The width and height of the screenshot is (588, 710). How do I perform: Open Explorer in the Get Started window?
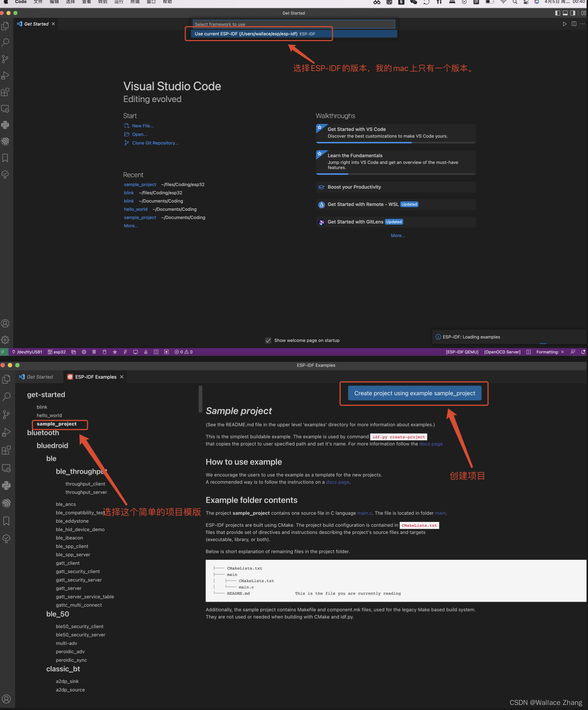pos(5,26)
